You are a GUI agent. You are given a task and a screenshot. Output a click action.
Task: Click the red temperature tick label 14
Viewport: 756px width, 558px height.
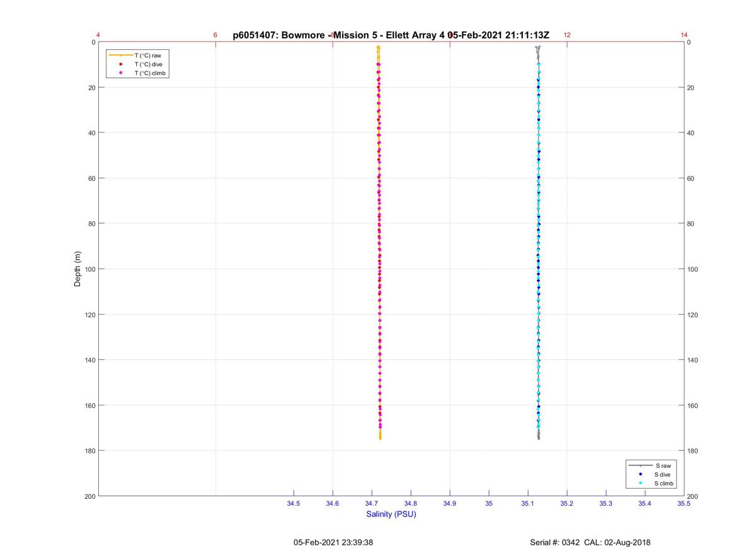tap(684, 35)
